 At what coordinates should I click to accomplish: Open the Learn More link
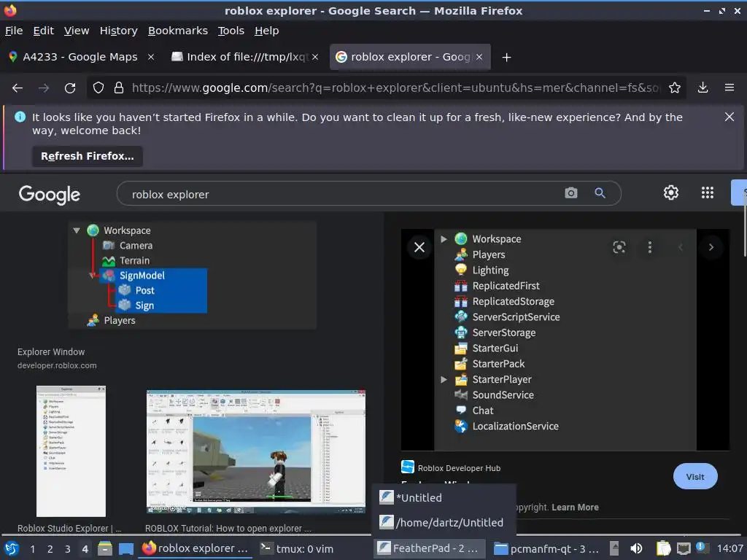click(x=575, y=507)
